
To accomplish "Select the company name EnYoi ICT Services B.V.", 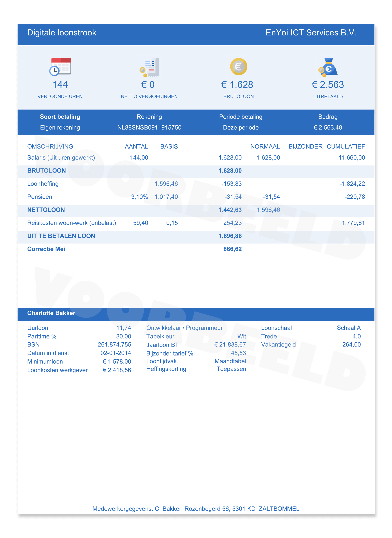I will coord(311,33).
